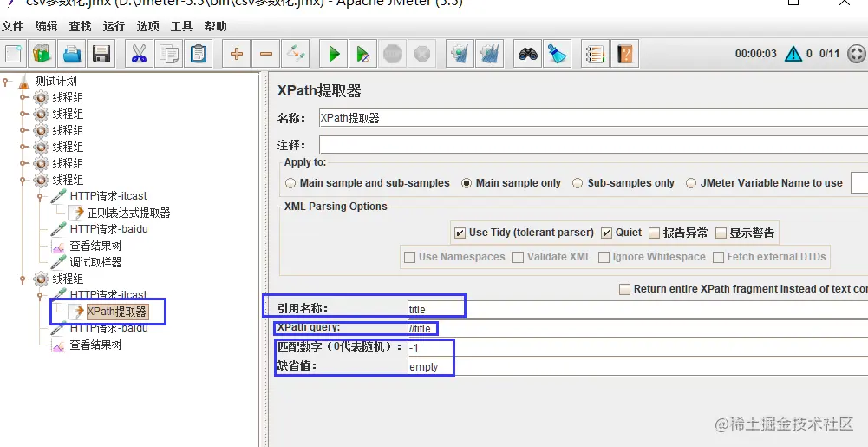Click the Paste clipboard icon
Image resolution: width=868 pixels, height=447 pixels.
pos(199,54)
